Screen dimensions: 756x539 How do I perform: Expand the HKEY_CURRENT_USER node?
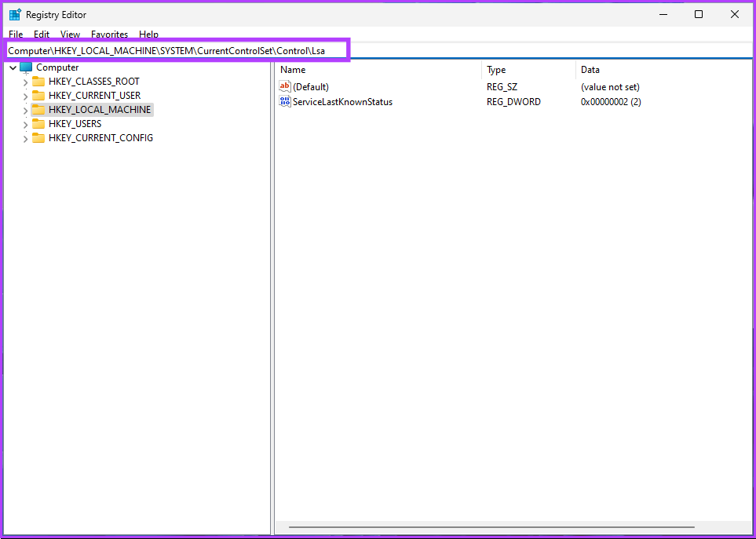point(26,97)
